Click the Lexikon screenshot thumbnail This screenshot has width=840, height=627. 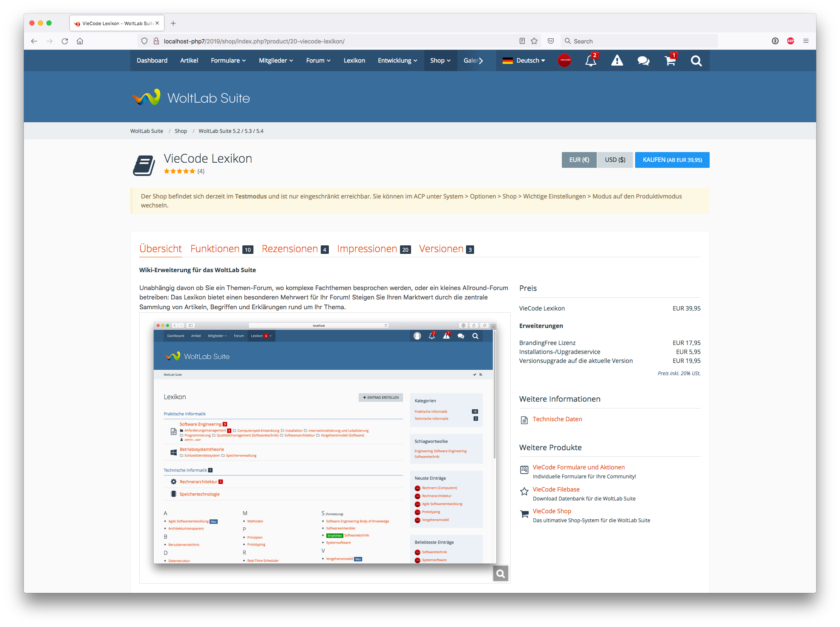(325, 443)
